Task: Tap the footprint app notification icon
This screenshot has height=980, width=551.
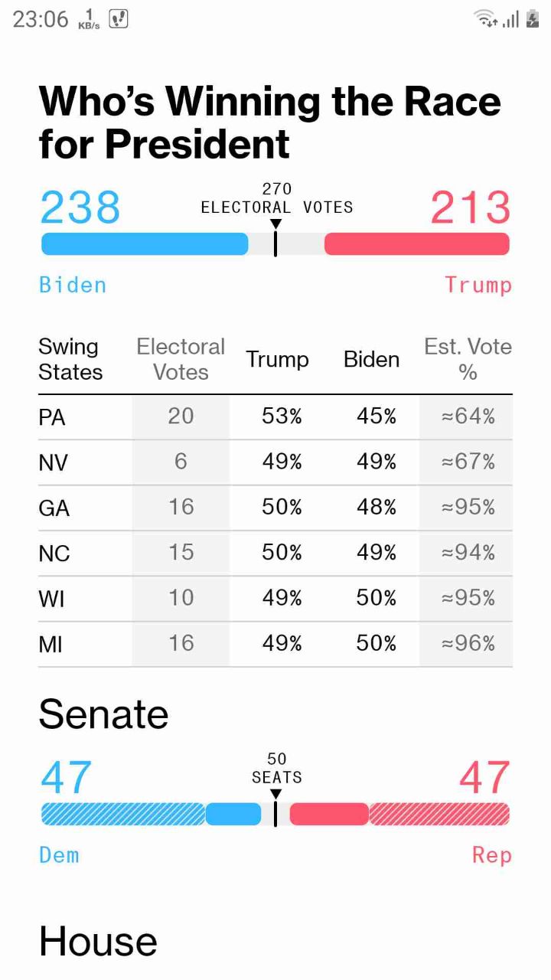Action: (x=119, y=19)
